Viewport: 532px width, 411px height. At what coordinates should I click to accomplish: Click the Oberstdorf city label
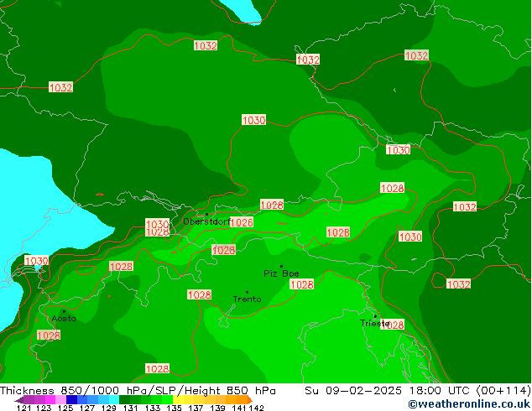[x=206, y=221]
